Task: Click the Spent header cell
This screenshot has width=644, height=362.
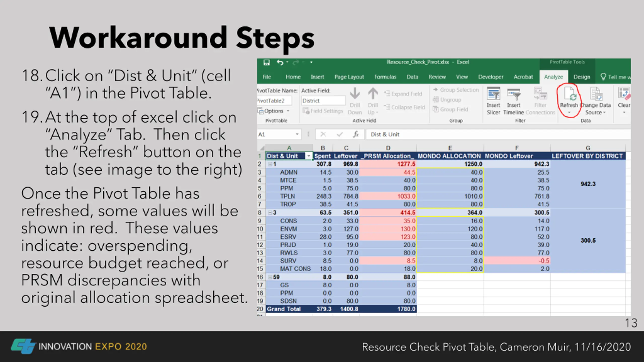Action: (x=323, y=156)
